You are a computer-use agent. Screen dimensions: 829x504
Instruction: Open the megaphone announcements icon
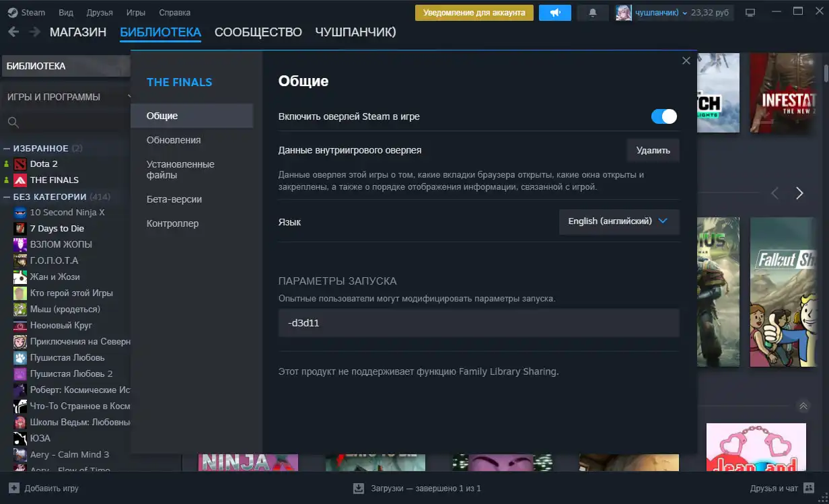coord(555,13)
